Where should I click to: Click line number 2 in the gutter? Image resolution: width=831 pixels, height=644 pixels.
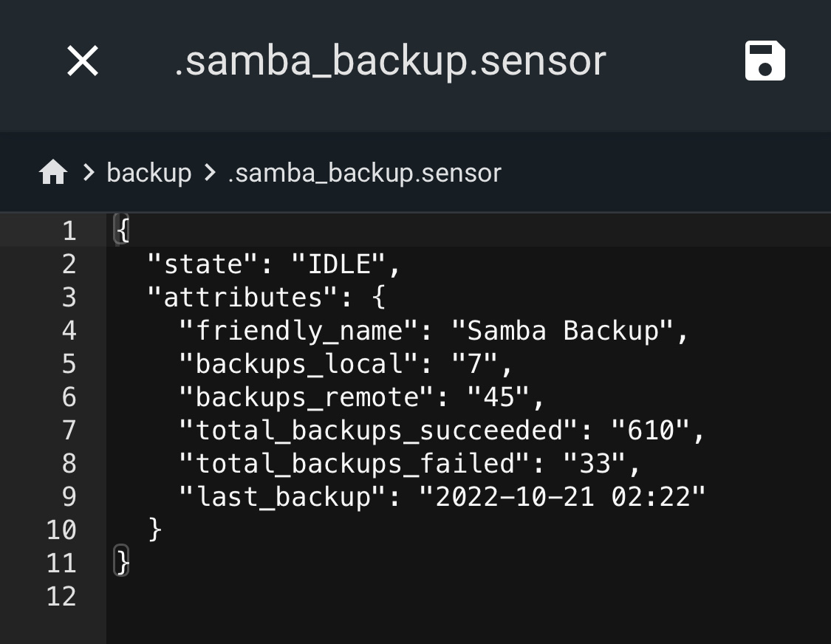(67, 264)
